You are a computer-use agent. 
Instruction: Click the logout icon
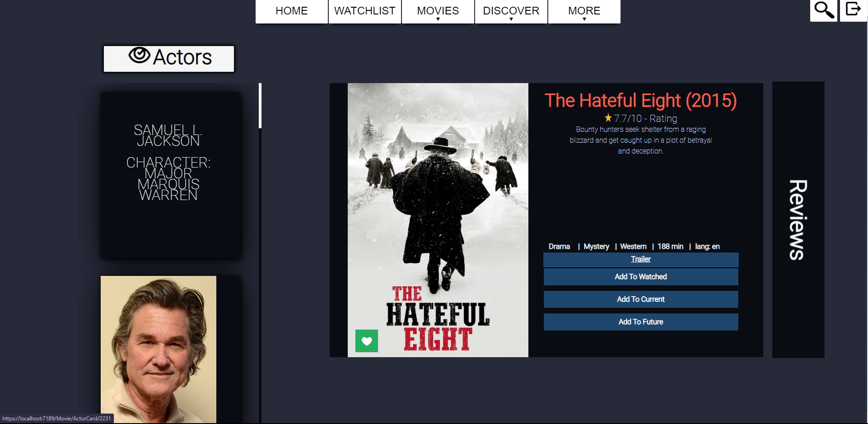tap(853, 10)
